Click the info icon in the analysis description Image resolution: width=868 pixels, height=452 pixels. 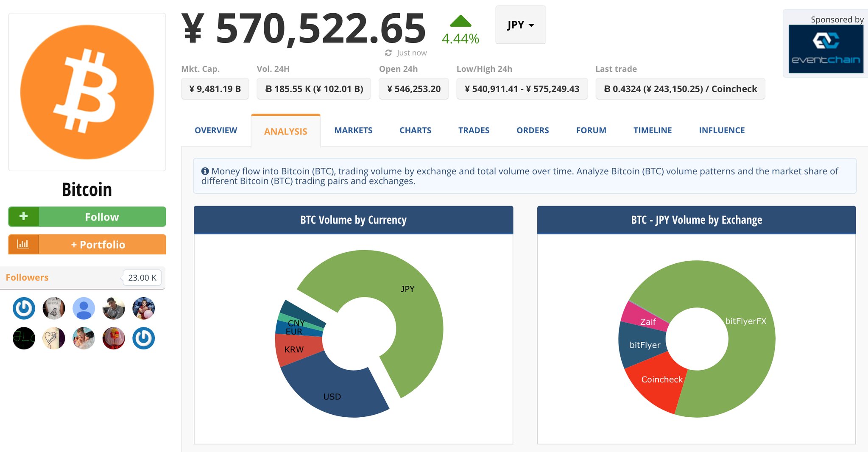pos(205,171)
